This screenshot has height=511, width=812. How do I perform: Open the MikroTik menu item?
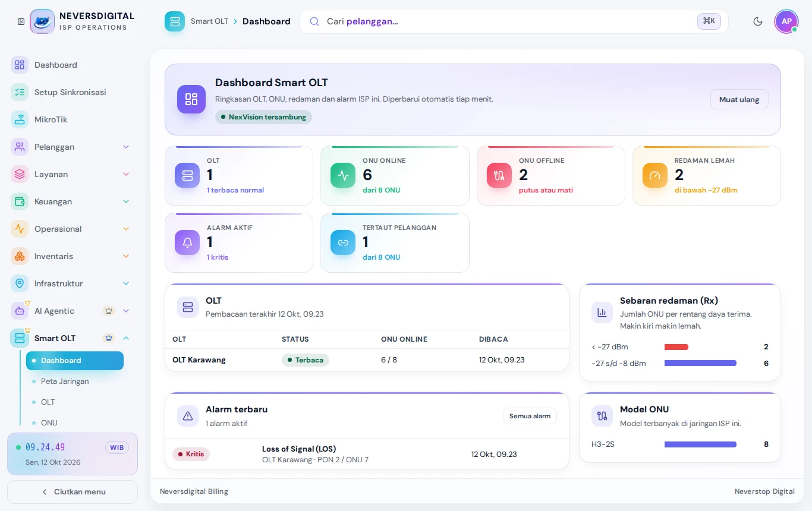73,119
